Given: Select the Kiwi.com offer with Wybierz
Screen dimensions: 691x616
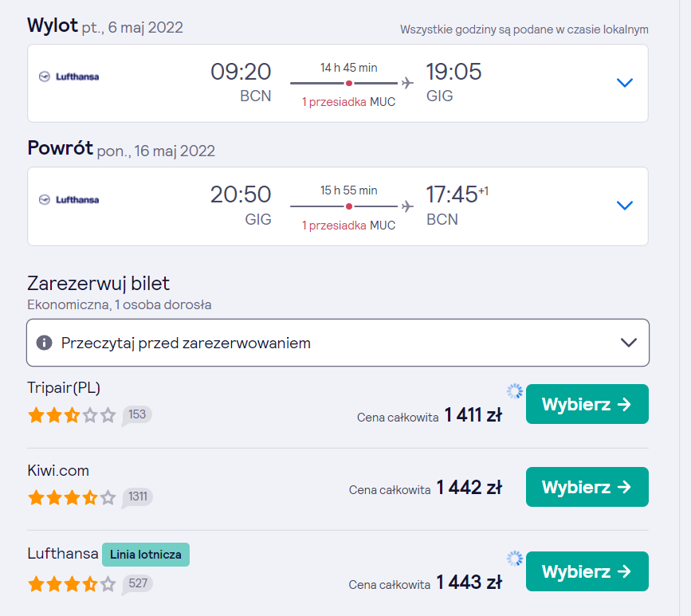Looking at the screenshot, I should pos(587,487).
